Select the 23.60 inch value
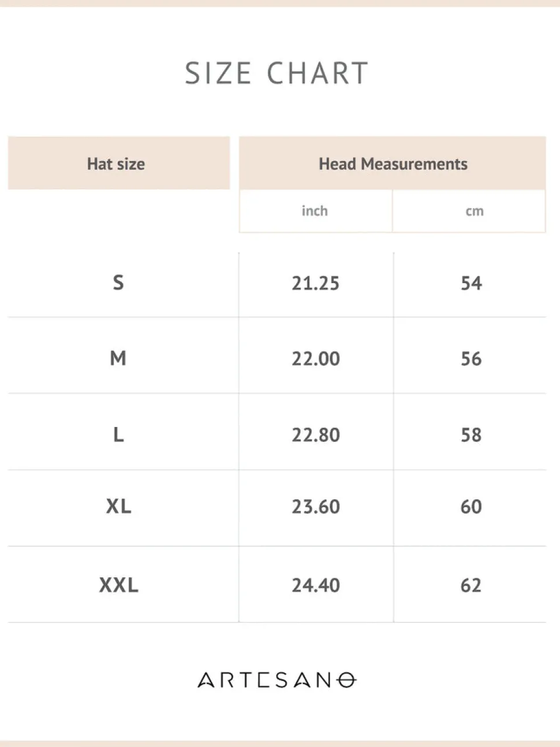The width and height of the screenshot is (560, 747). [x=316, y=507]
